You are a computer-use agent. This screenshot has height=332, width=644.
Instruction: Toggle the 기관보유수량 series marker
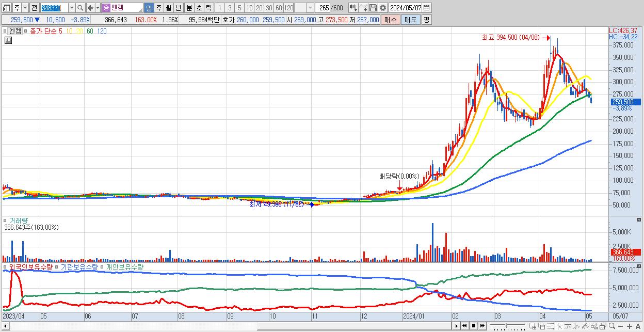pos(57,267)
